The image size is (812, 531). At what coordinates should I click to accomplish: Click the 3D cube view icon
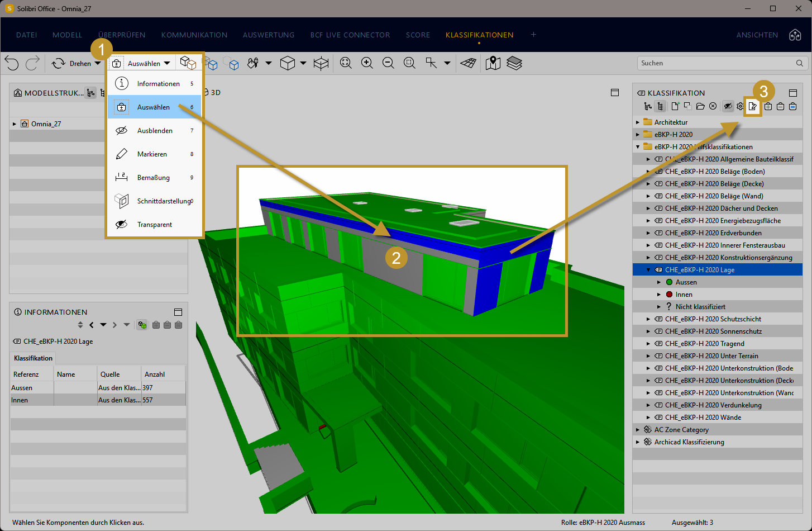[x=288, y=63]
